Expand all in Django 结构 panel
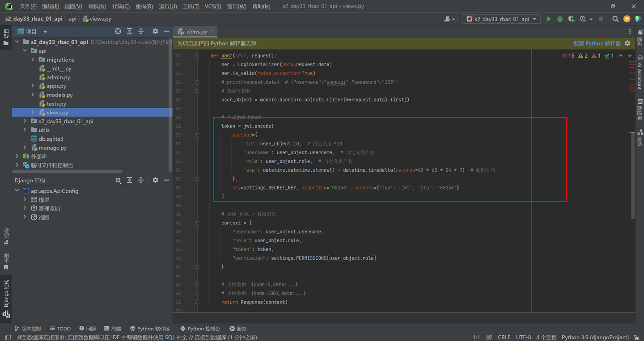Image resolution: width=644 pixels, height=341 pixels. 130,180
